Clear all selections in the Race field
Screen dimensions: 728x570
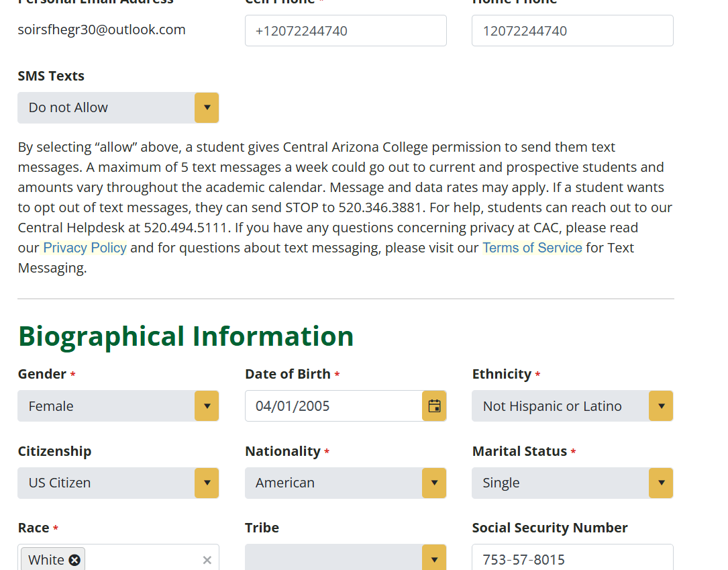pos(207,560)
